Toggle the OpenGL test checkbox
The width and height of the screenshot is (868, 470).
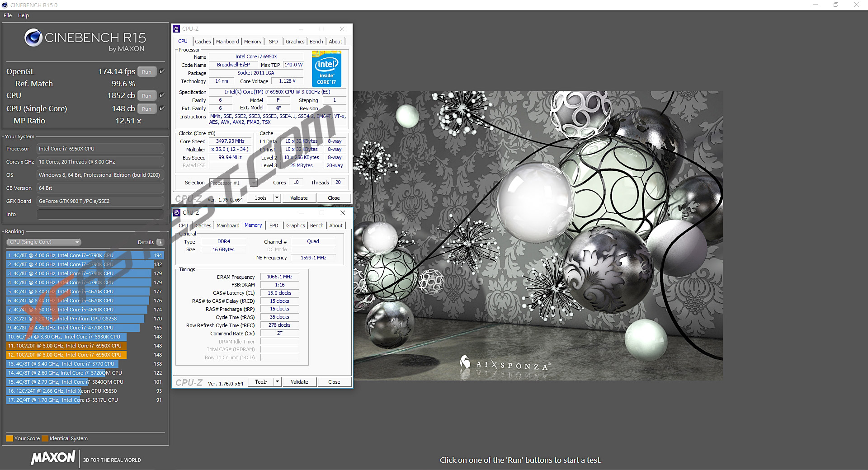pyautogui.click(x=162, y=71)
